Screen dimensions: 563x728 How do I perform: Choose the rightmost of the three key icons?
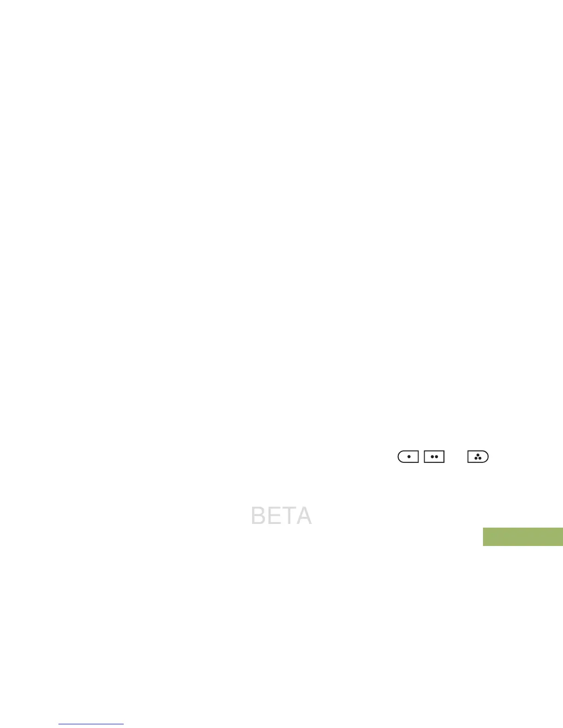(x=478, y=457)
